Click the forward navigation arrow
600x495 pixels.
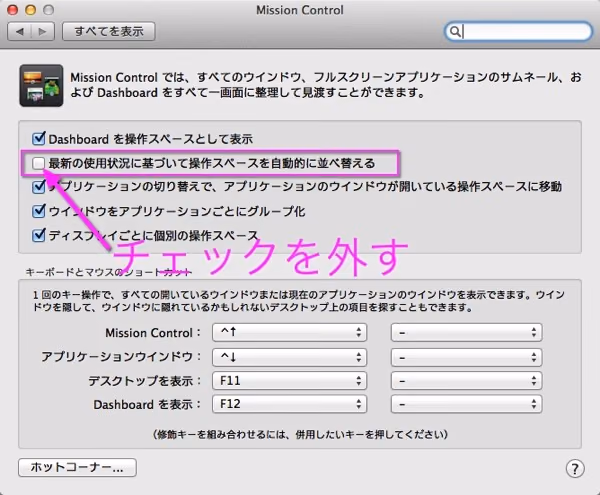coord(43,31)
